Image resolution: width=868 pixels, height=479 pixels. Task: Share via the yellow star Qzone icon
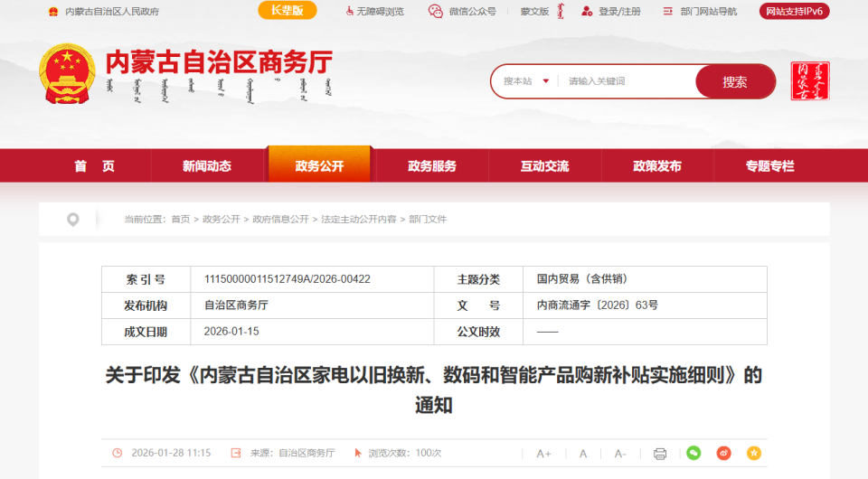point(753,453)
